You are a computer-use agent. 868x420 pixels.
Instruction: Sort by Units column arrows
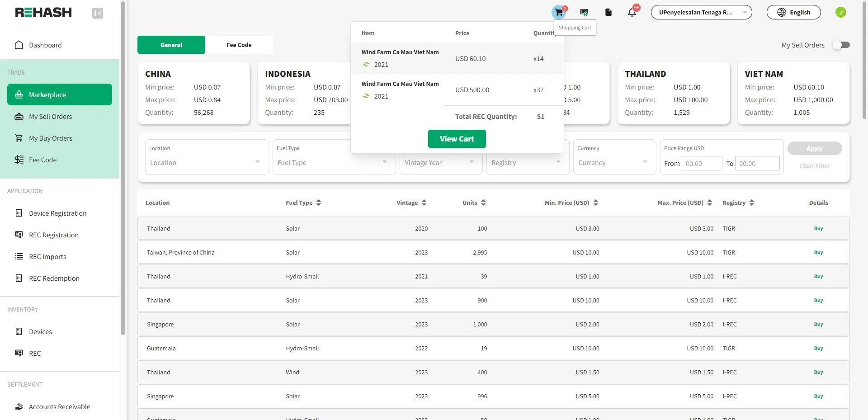483,203
